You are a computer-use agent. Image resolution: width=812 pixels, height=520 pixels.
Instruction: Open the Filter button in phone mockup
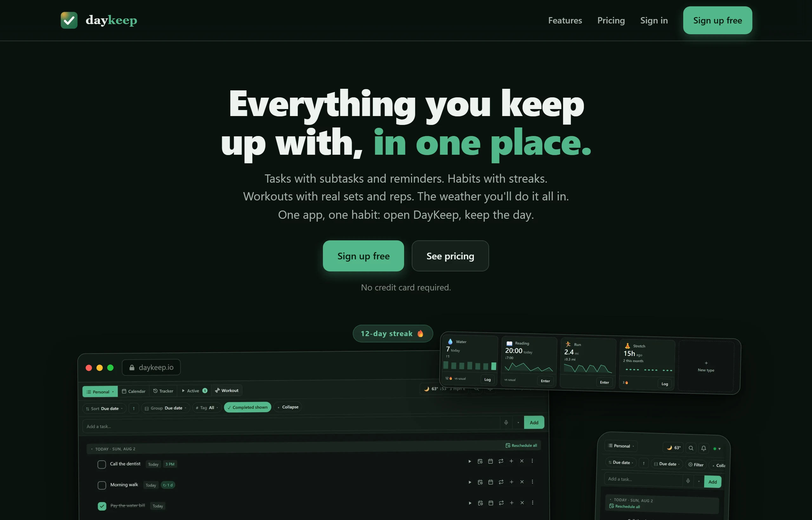tap(696, 465)
